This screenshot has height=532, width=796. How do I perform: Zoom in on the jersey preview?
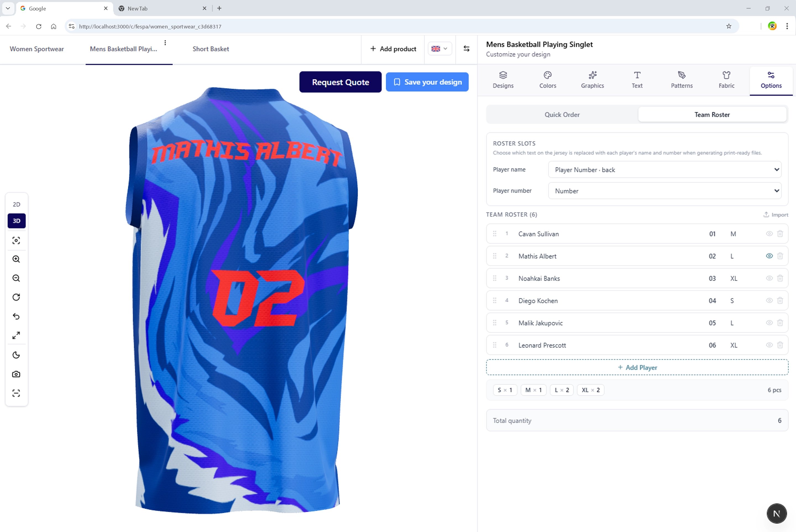tap(16, 259)
